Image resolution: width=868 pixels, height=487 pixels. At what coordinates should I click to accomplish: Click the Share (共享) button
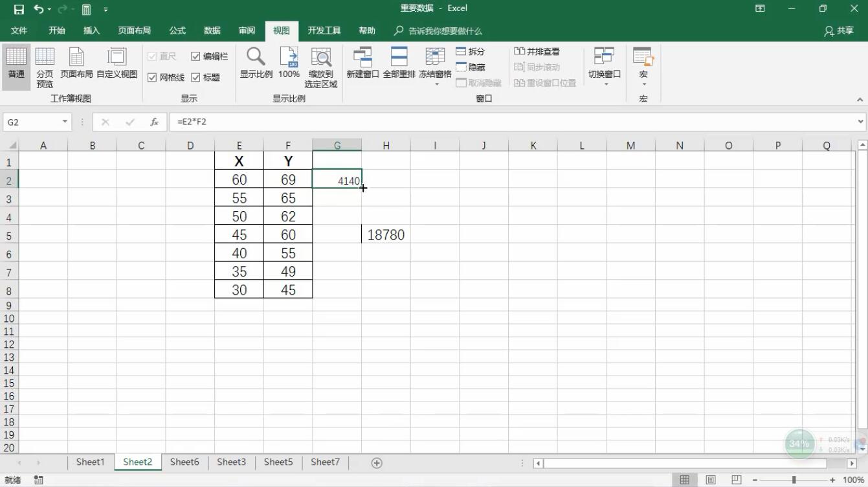(x=839, y=31)
